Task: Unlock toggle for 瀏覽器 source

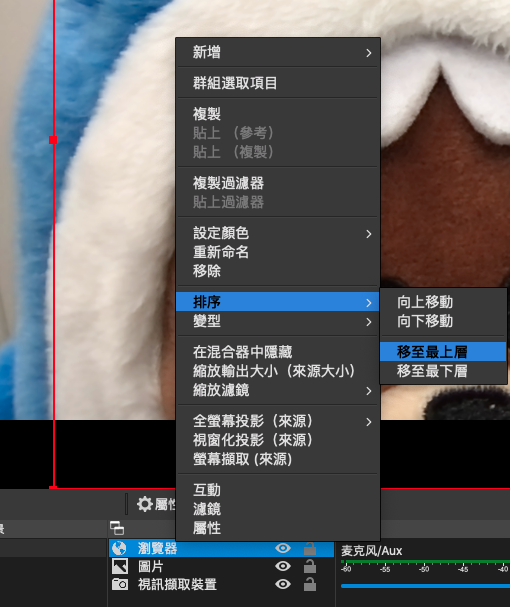Action: tap(309, 548)
